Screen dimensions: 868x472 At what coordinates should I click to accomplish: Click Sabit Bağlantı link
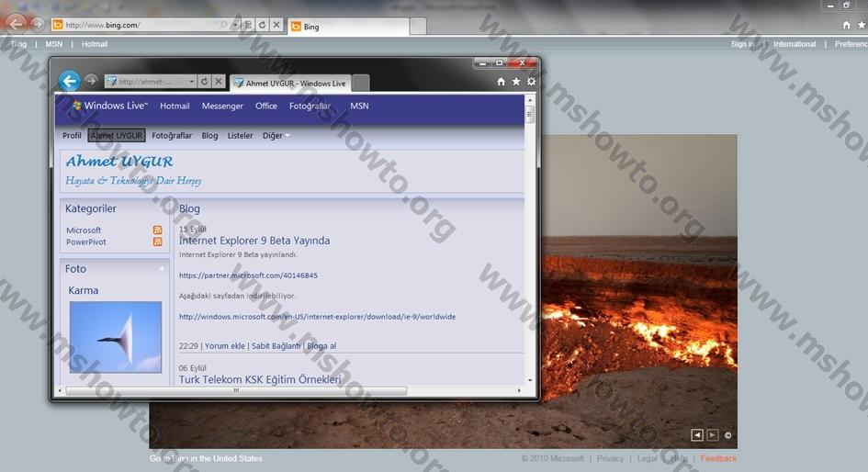click(276, 346)
